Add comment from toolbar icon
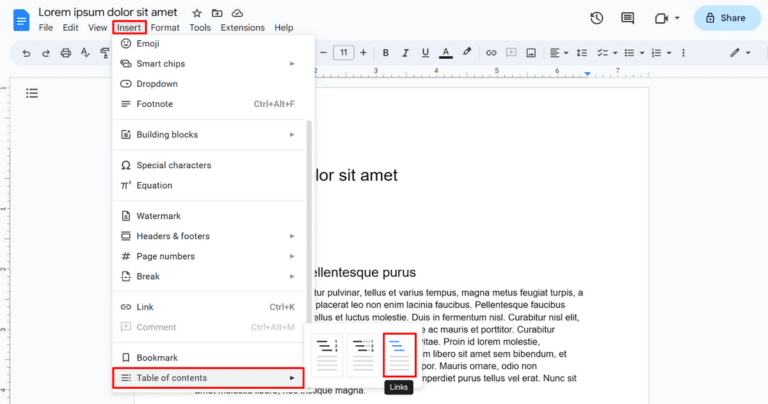768x404 pixels. (x=511, y=53)
